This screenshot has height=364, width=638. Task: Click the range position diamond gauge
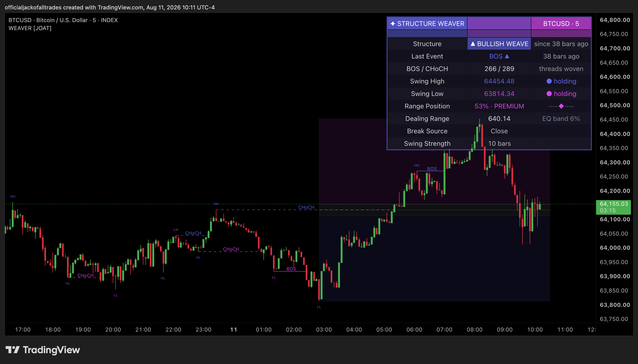[x=561, y=106]
